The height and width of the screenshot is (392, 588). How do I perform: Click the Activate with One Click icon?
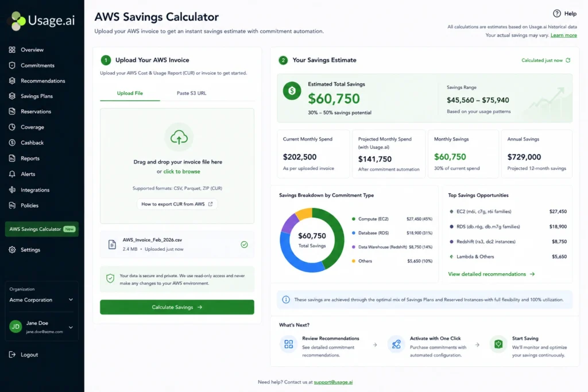pos(396,344)
